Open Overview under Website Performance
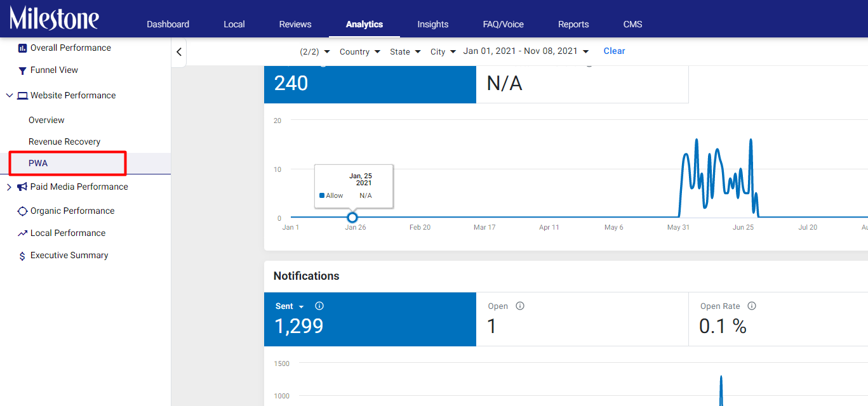The image size is (868, 406). [46, 120]
